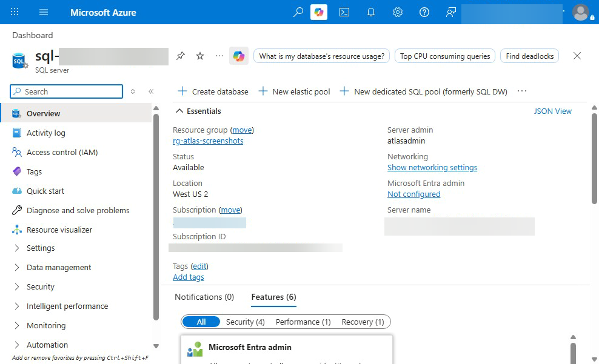599x364 pixels.
Task: Click the main pane vertical scrollbar
Action: pyautogui.click(x=594, y=158)
